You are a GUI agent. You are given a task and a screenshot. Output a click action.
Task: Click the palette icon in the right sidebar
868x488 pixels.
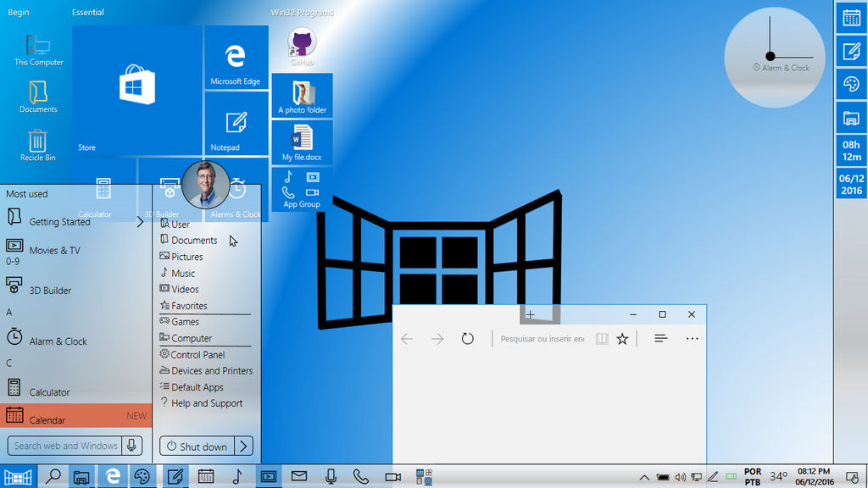click(851, 84)
